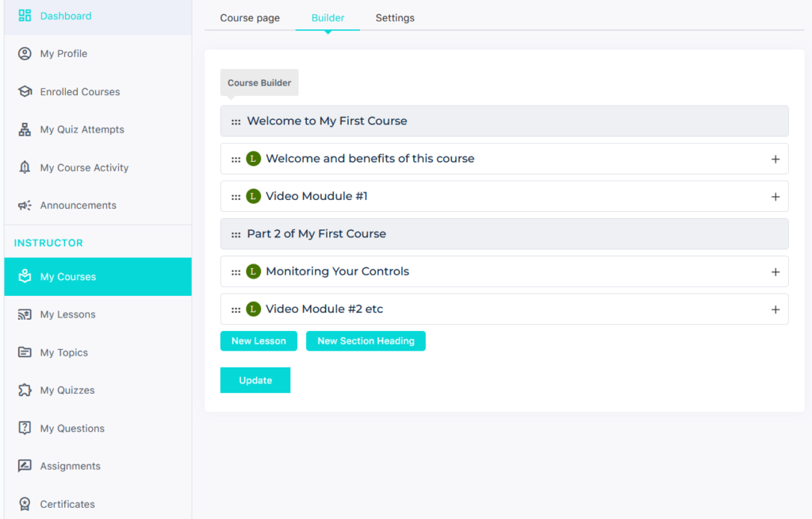Expand the Monitoring Your Controls lesson

(776, 271)
